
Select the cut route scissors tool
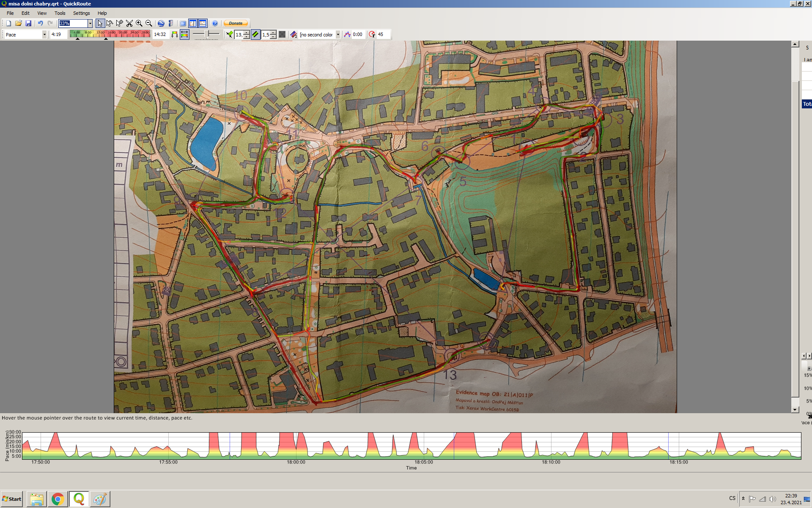pos(129,23)
